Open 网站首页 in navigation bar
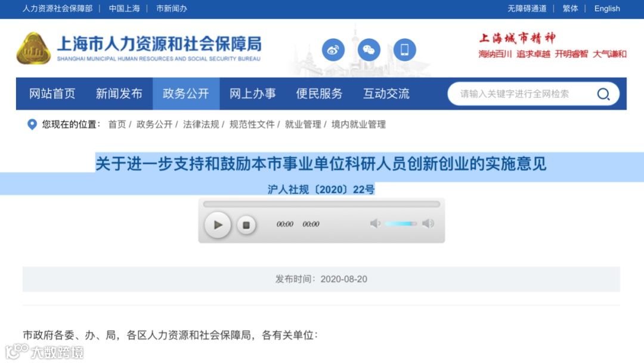The height and width of the screenshot is (364, 644). [52, 94]
